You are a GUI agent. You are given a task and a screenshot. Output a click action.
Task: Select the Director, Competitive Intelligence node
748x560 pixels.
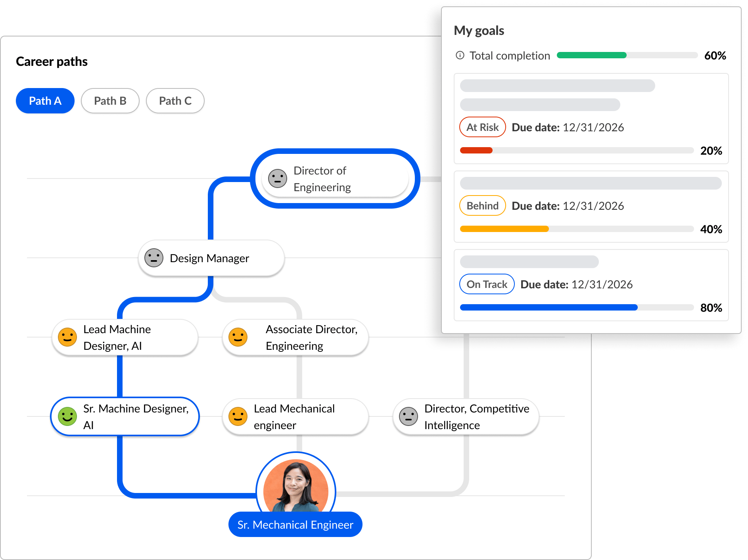click(466, 416)
